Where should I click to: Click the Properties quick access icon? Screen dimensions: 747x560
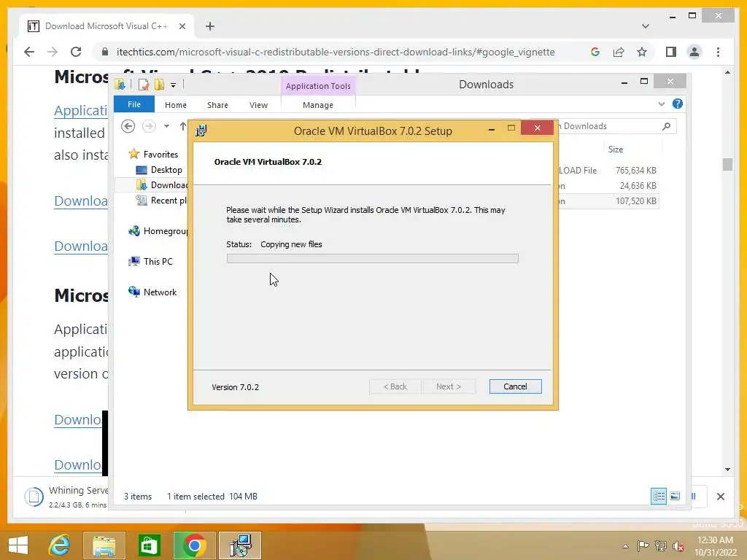tap(144, 85)
